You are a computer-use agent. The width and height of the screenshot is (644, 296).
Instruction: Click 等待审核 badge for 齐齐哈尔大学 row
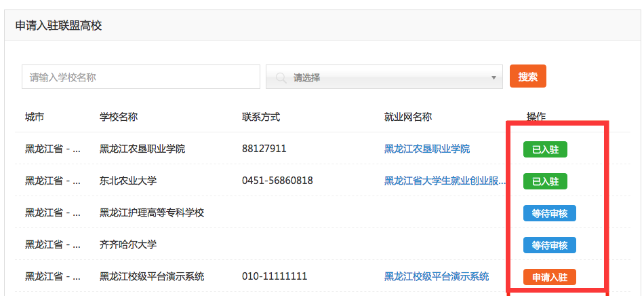[549, 245]
